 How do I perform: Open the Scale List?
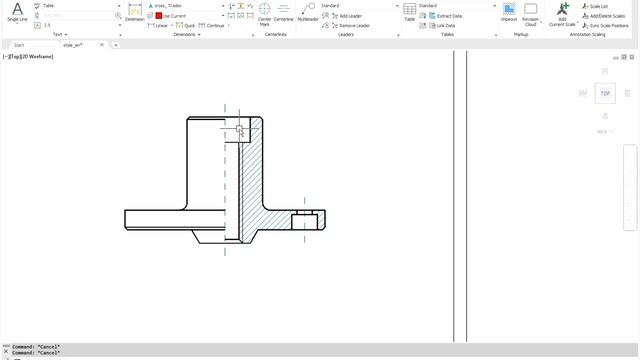pyautogui.click(x=595, y=6)
